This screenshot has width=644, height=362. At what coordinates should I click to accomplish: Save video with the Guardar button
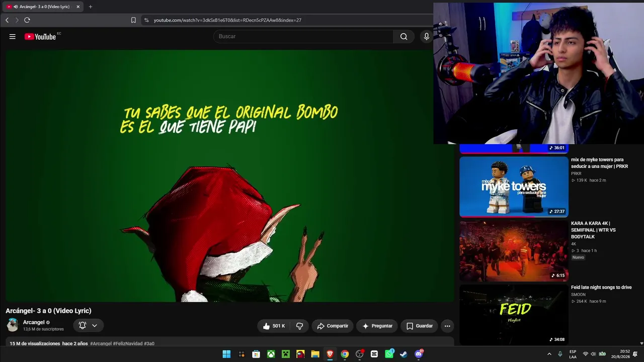click(420, 326)
